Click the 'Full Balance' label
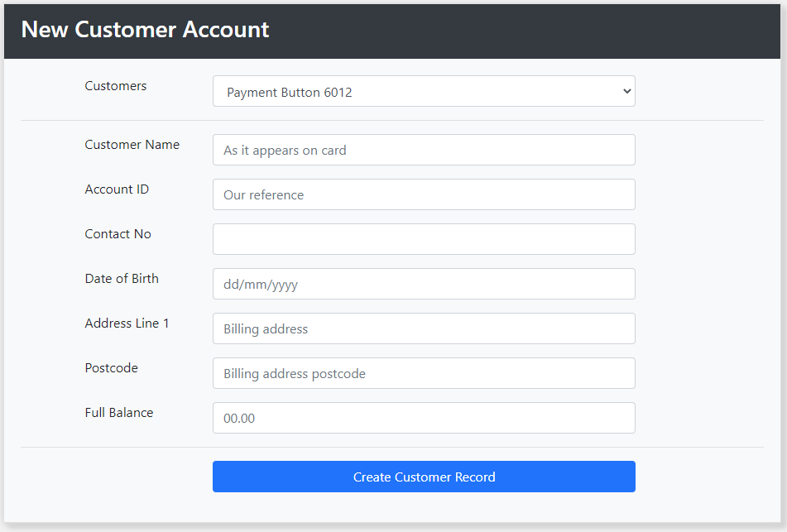787x532 pixels. click(x=119, y=413)
